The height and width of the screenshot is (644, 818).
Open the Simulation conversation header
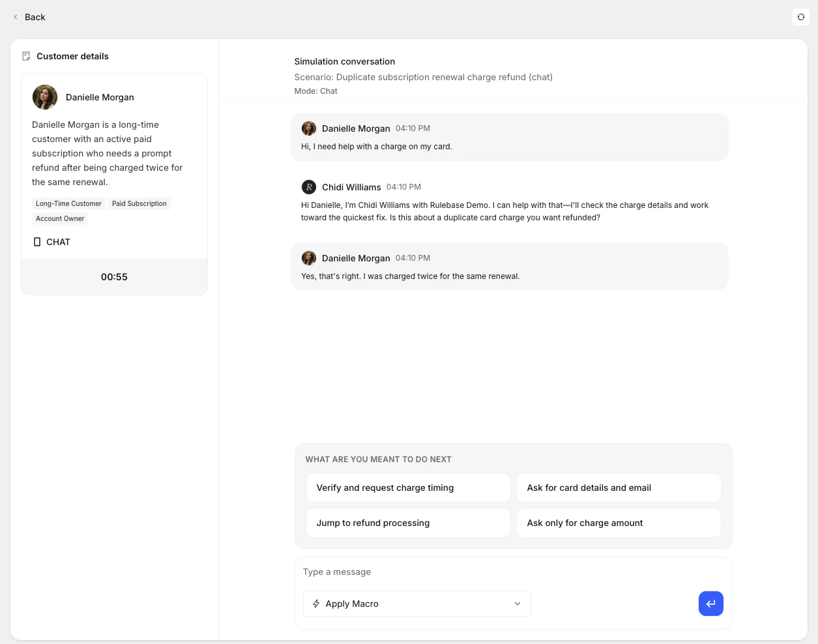(x=344, y=61)
